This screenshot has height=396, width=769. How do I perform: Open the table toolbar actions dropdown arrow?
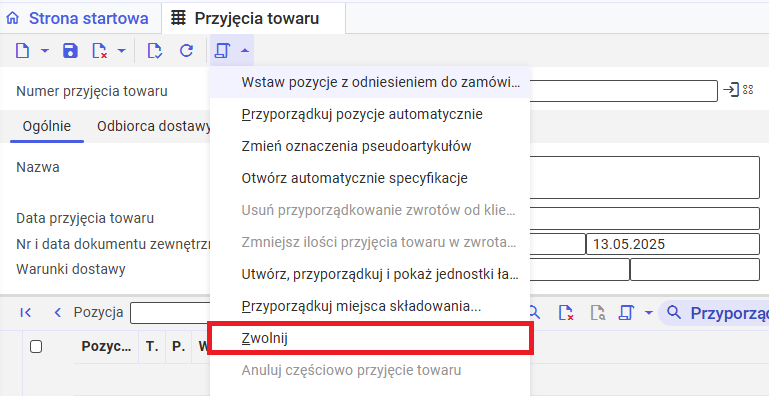coord(648,313)
